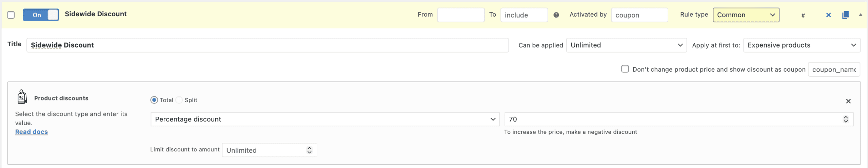Screen dimensions: 868x168
Task: Select the Total radio option
Action: pyautogui.click(x=154, y=100)
